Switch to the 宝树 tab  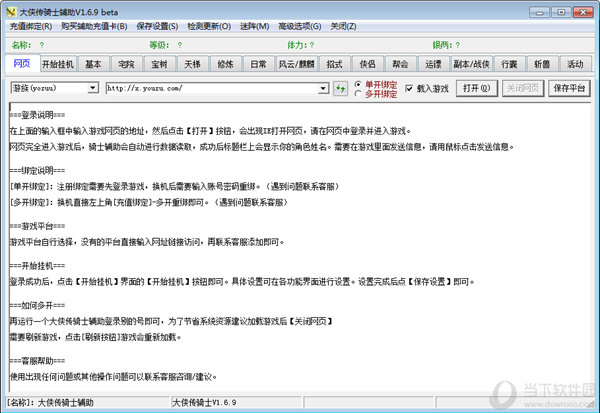tap(159, 64)
